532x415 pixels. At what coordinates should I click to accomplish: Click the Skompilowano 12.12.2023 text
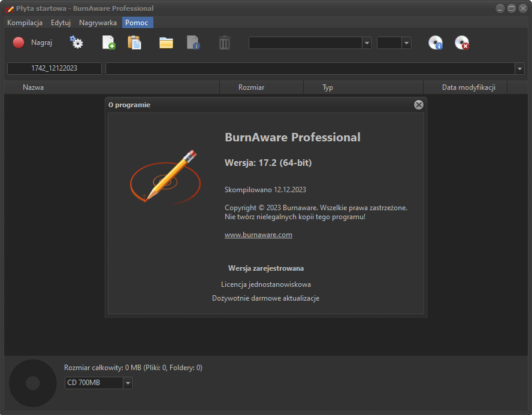point(265,190)
